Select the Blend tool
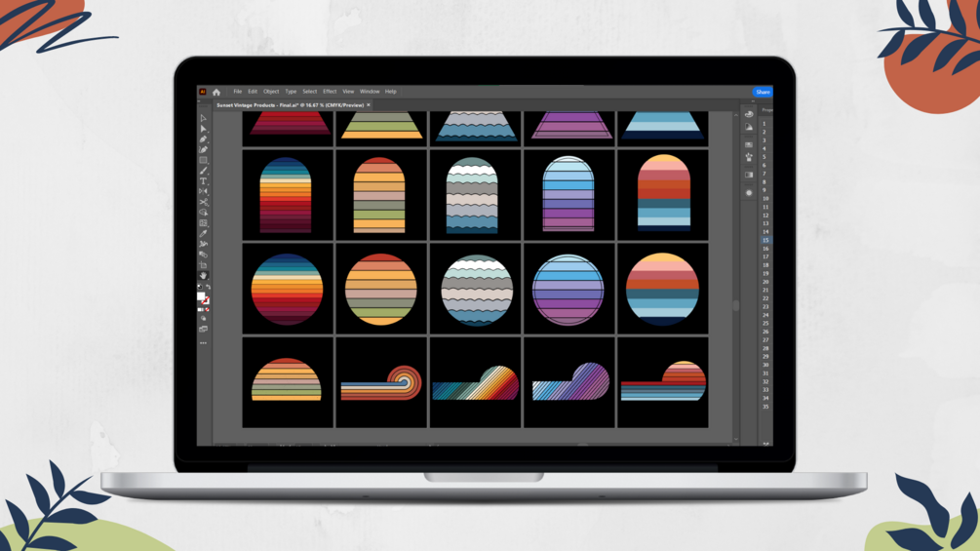This screenshot has height=551, width=980. pyautogui.click(x=203, y=255)
